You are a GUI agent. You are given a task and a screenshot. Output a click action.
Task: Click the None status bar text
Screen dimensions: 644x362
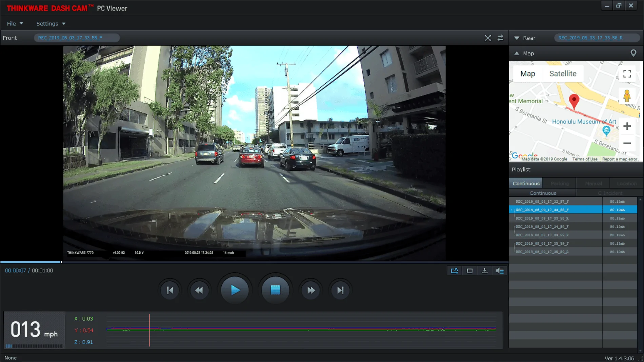(11, 358)
